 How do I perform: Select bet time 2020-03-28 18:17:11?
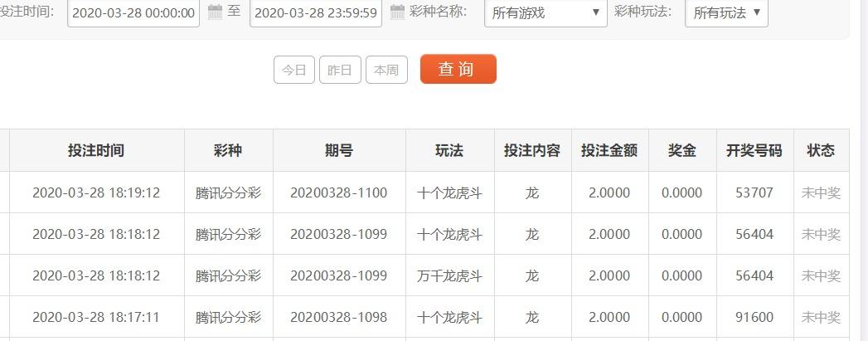click(96, 317)
